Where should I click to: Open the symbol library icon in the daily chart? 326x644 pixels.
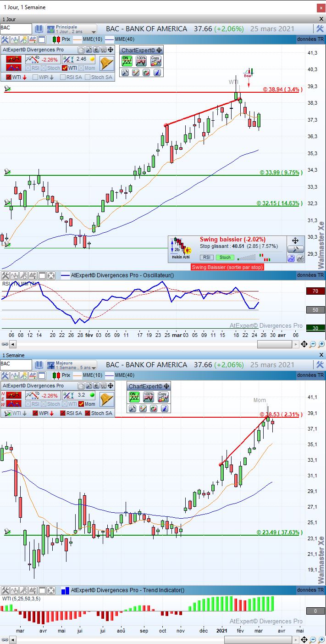click(39, 29)
